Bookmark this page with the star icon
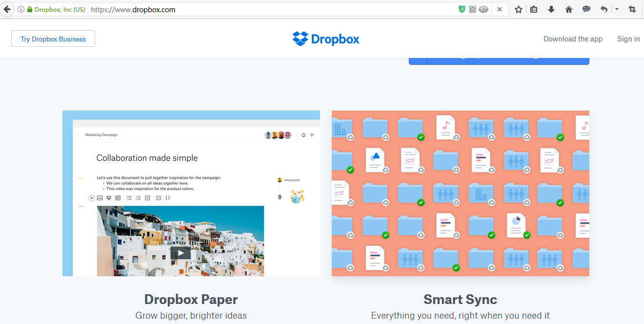Image resolution: width=644 pixels, height=324 pixels. [x=519, y=9]
